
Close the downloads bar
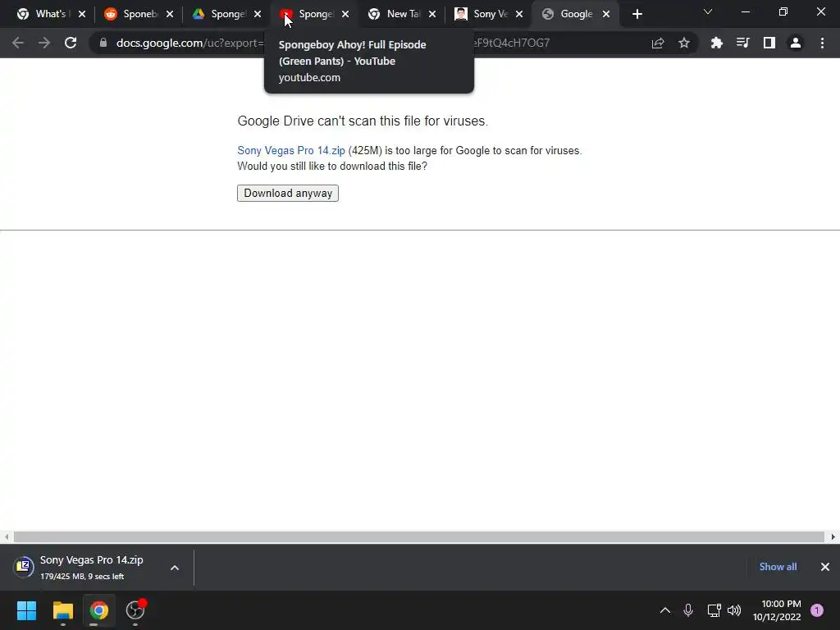coord(825,567)
